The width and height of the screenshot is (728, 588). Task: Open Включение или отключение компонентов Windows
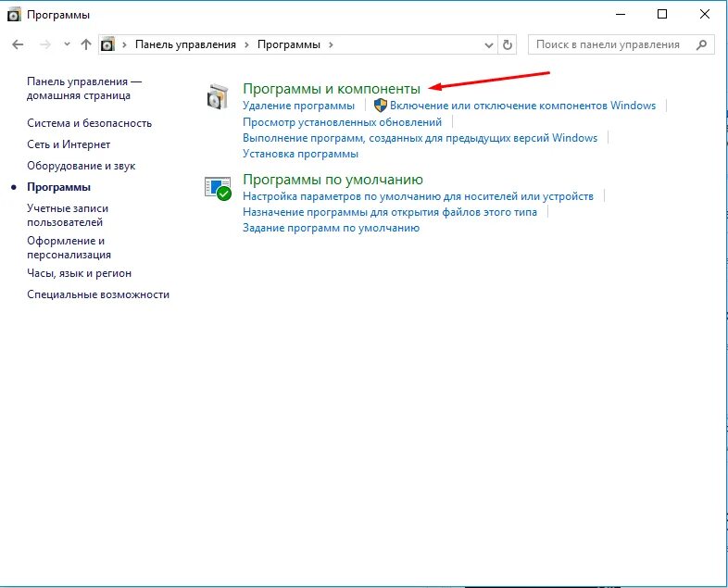522,106
